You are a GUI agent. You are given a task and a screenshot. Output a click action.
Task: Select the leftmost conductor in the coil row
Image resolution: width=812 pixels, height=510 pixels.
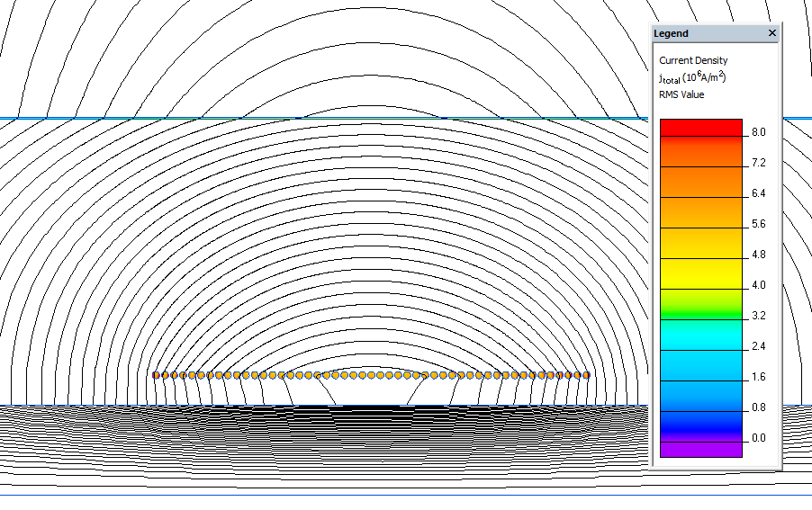coord(156,375)
